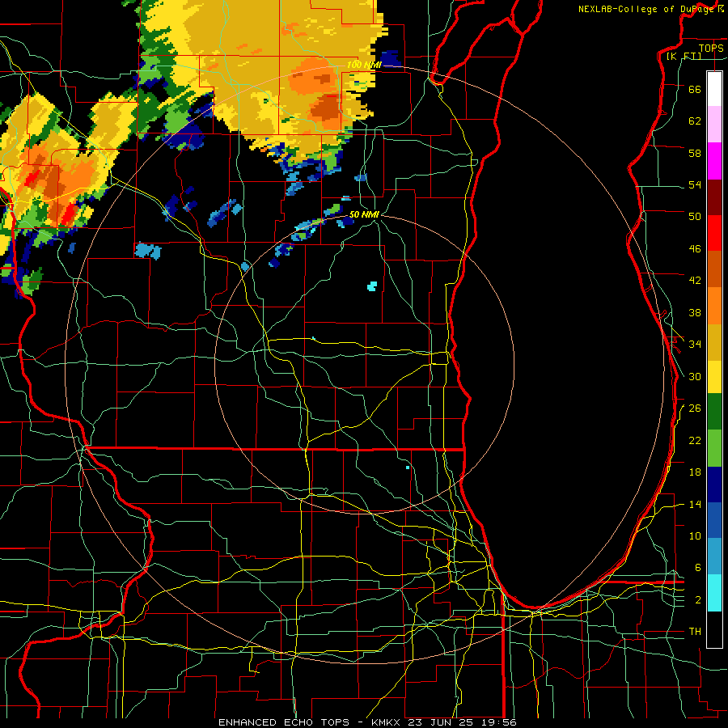Click the legend value "6"

click(x=698, y=567)
